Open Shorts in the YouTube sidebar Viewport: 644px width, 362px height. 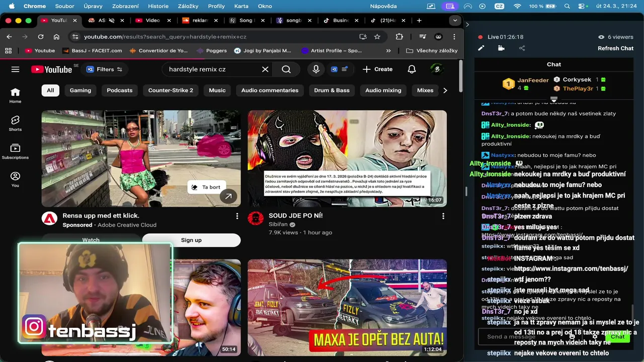coord(15,123)
